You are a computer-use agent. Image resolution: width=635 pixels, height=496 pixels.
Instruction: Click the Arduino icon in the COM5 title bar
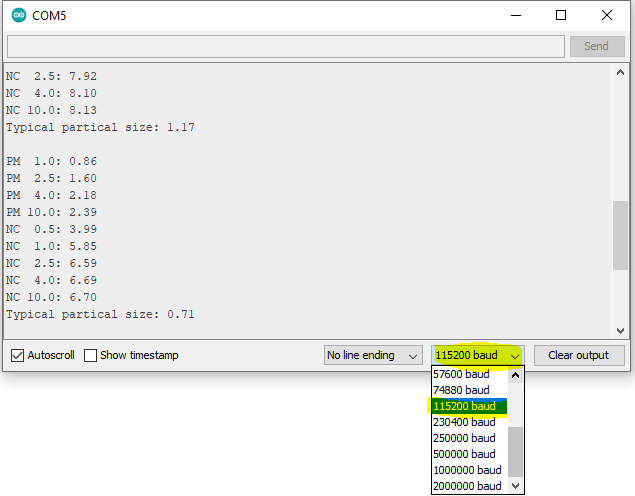click(x=19, y=15)
